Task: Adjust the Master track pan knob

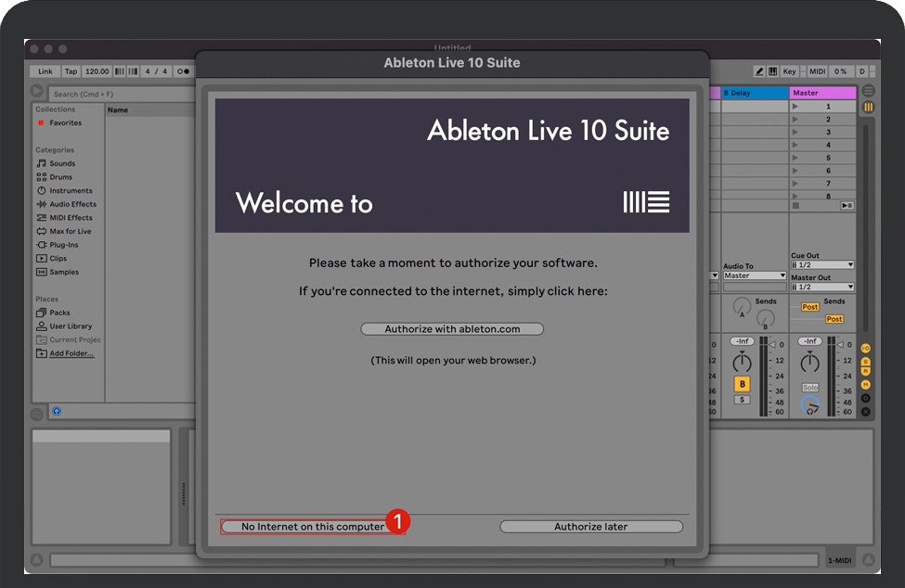Action: (x=810, y=405)
